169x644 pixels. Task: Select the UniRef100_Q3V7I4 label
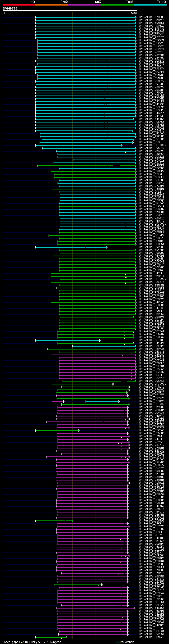click(x=152, y=206)
